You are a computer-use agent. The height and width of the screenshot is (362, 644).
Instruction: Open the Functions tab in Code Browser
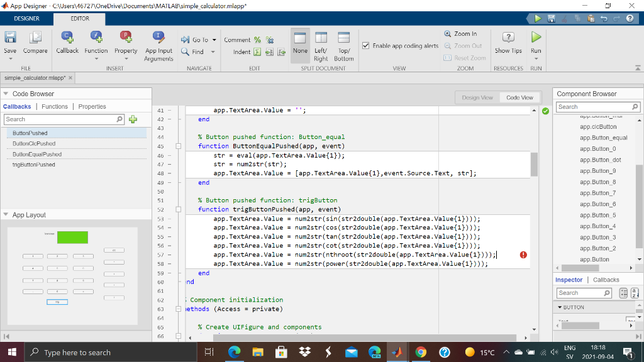pos(55,107)
